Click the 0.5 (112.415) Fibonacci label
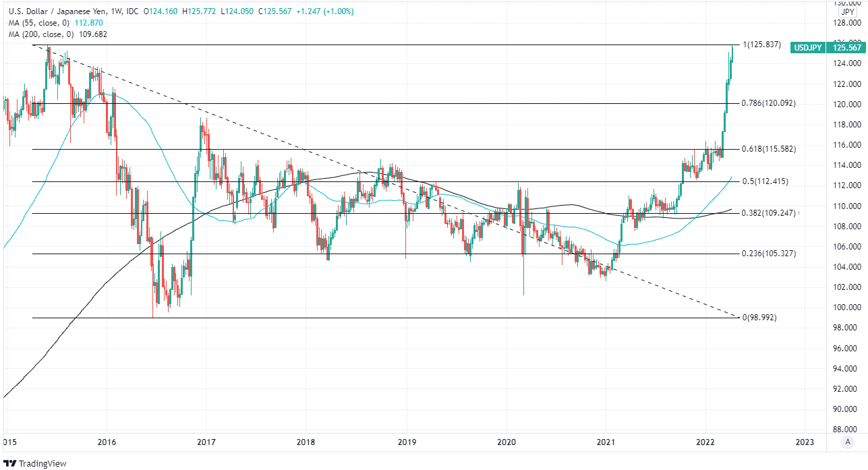Screen dimensions: 868x470 (x=765, y=181)
